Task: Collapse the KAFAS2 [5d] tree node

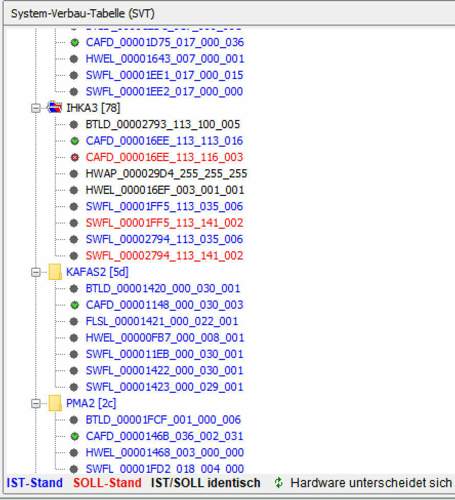Action: point(36,272)
